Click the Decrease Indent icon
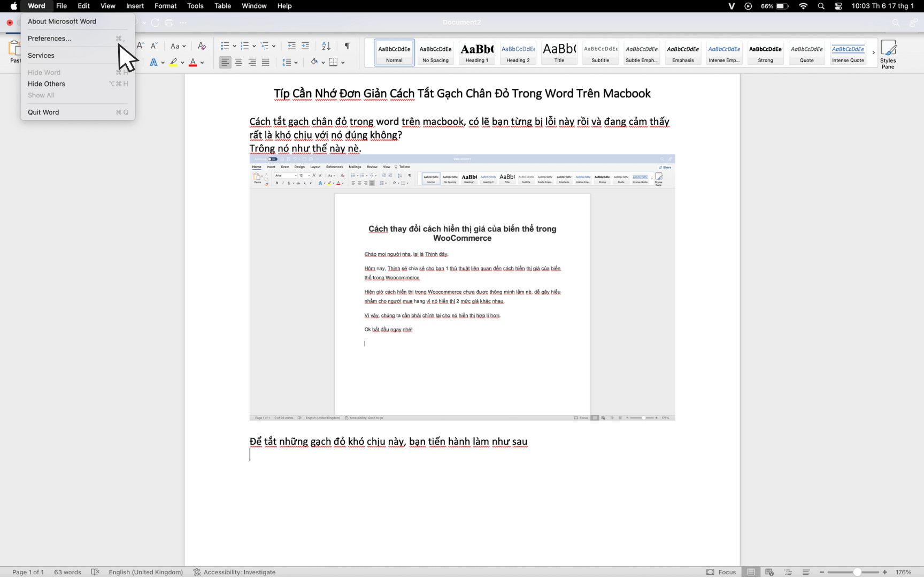The height and width of the screenshot is (578, 924). point(291,46)
